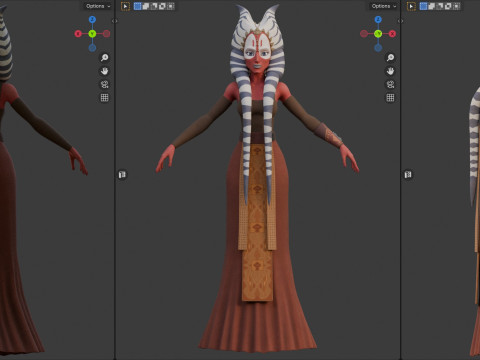Enable Invert Selection mode in middle viewport
This screenshot has height=360, width=480.
click(162, 6)
